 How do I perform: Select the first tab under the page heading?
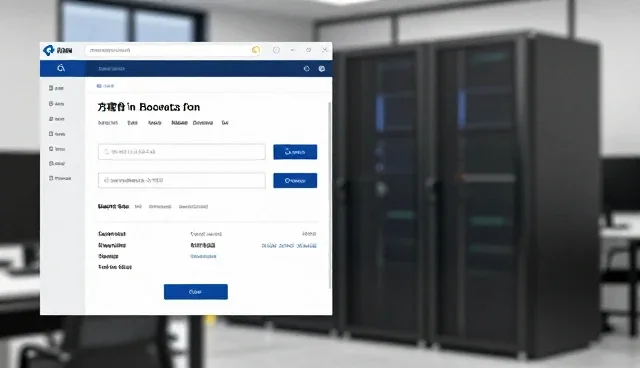108,123
